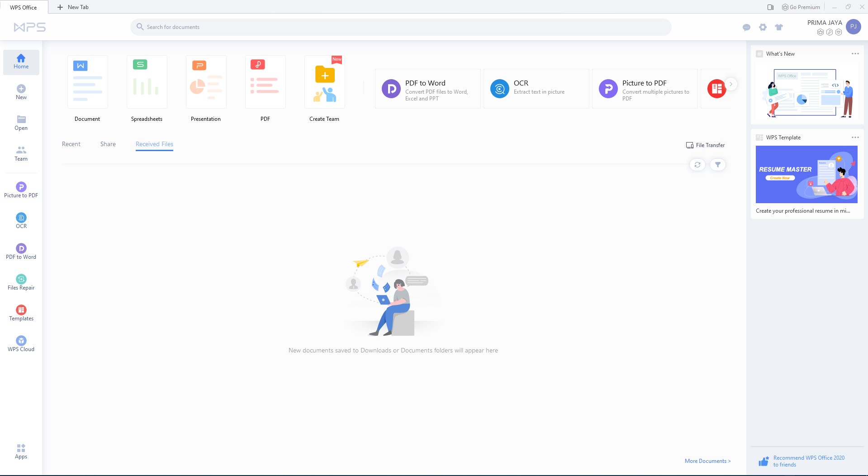This screenshot has height=476, width=868.
Task: Click the PRIMA JAYA username
Action: [825, 23]
